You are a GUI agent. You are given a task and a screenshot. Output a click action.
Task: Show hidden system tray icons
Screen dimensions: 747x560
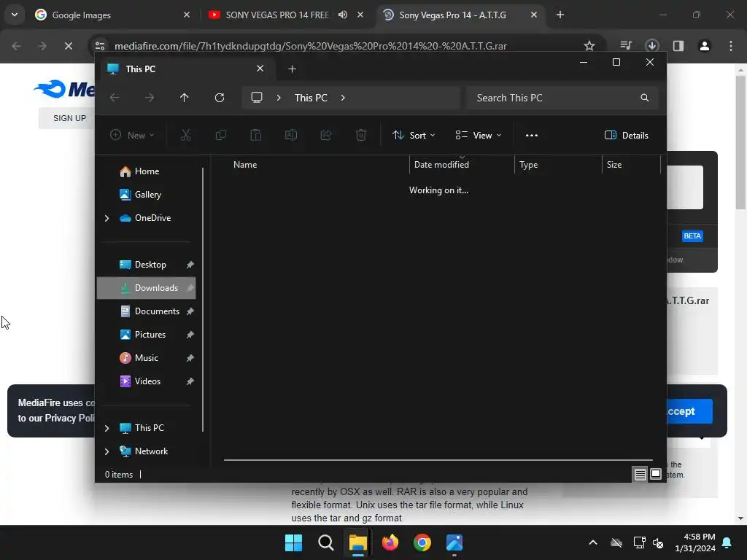(x=593, y=542)
